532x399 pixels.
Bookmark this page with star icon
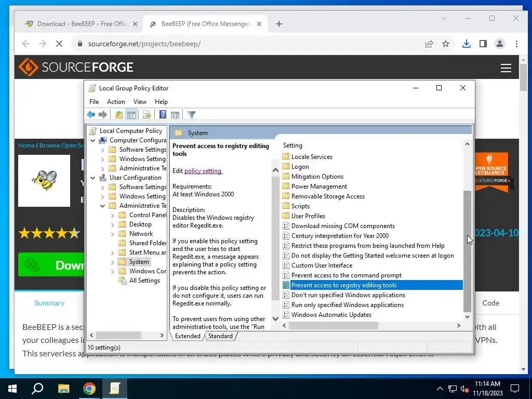[x=446, y=44]
